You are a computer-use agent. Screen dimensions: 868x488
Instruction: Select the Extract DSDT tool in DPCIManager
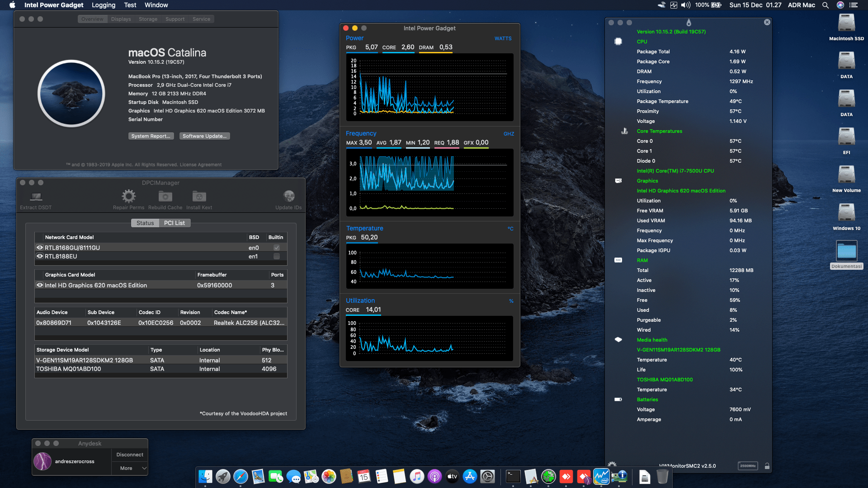coord(35,197)
